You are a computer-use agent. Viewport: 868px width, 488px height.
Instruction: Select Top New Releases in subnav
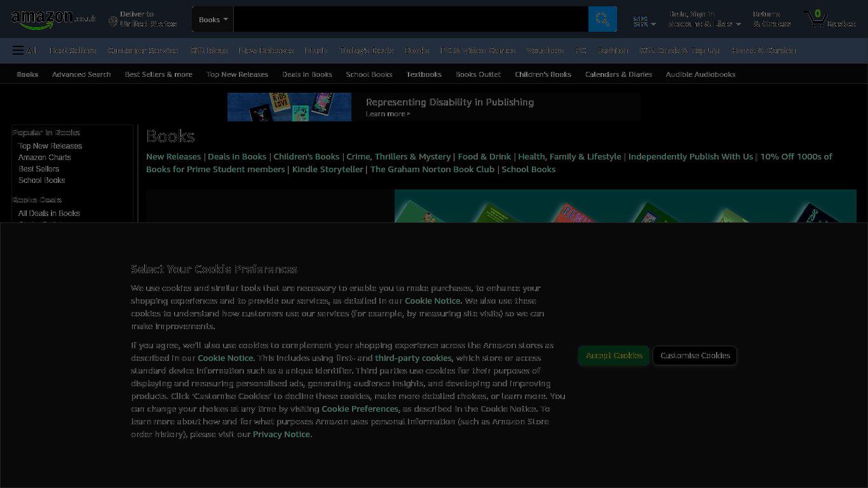(x=237, y=74)
